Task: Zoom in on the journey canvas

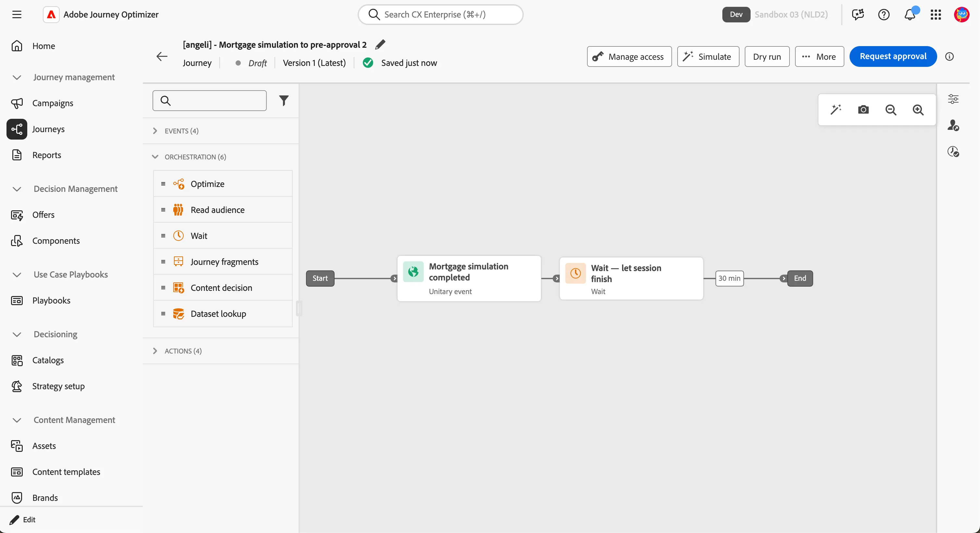Action: [918, 110]
